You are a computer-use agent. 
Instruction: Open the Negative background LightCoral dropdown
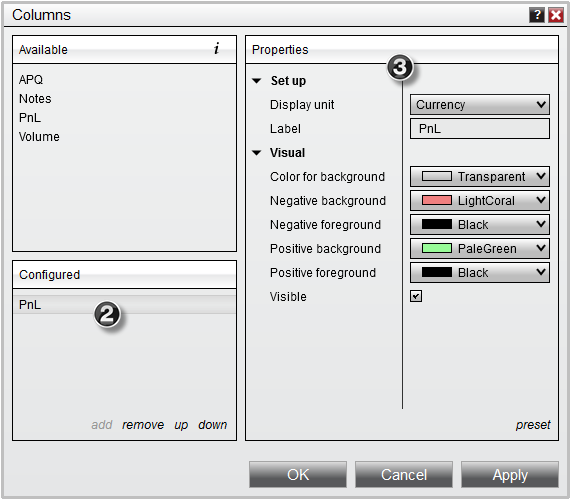(480, 200)
